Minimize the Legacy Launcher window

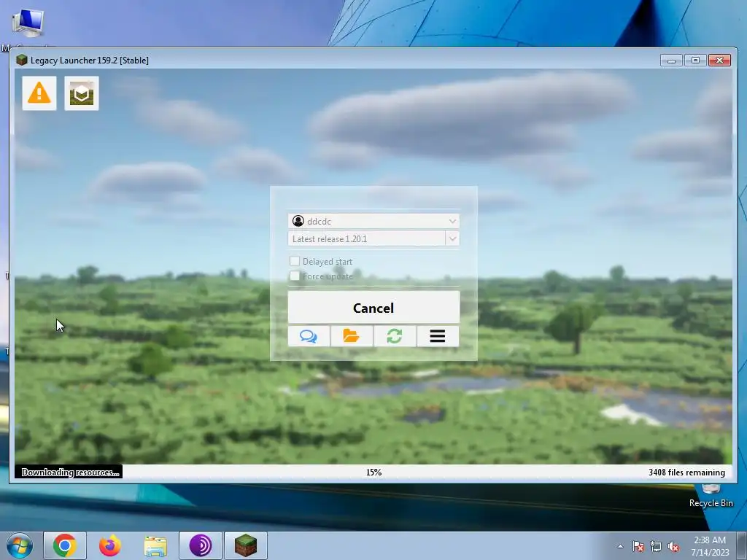[671, 60]
